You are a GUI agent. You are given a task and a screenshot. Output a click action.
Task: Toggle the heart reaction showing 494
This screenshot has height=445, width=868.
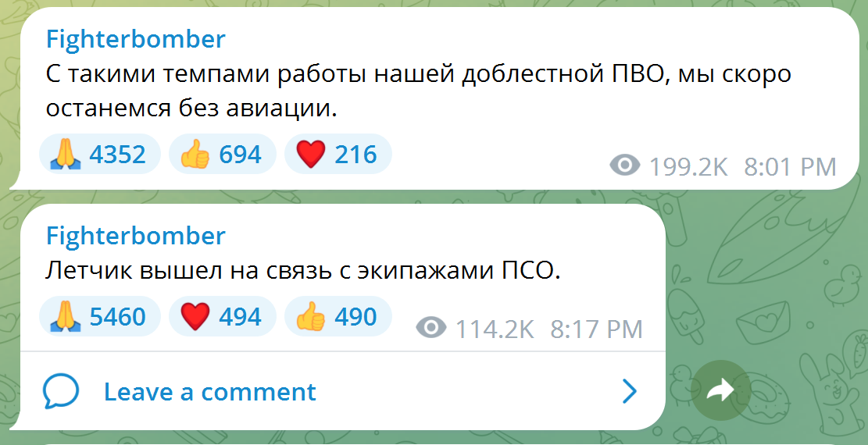(222, 317)
